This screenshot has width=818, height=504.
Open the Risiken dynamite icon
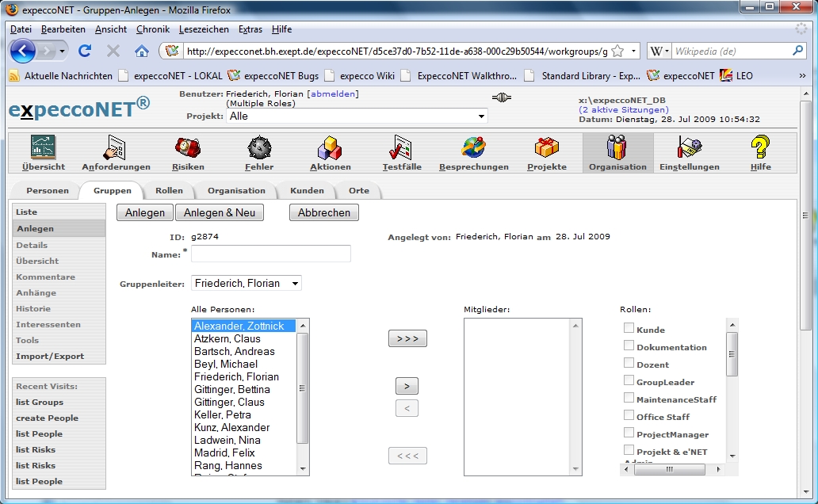coord(188,147)
